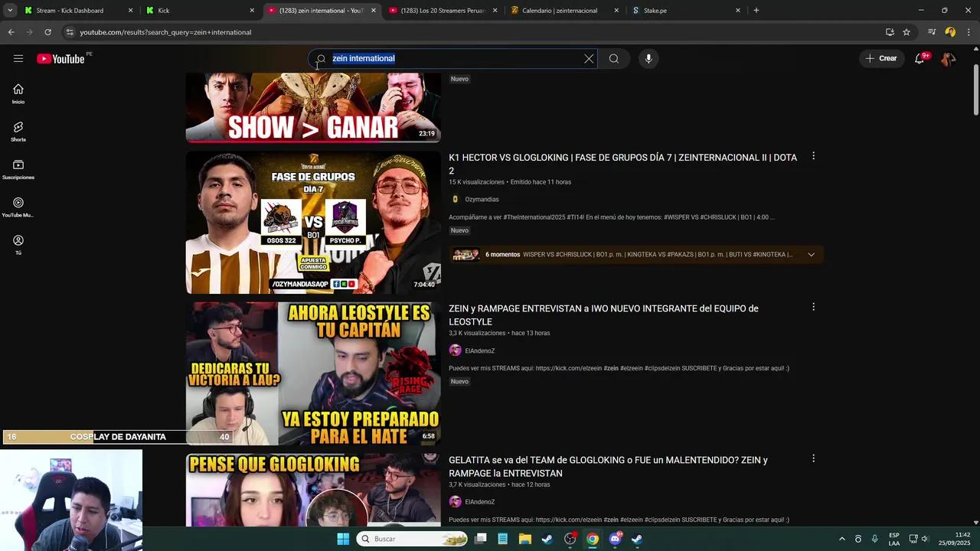This screenshot has width=980, height=551.
Task: Open the Windows Start menu
Action: click(343, 539)
